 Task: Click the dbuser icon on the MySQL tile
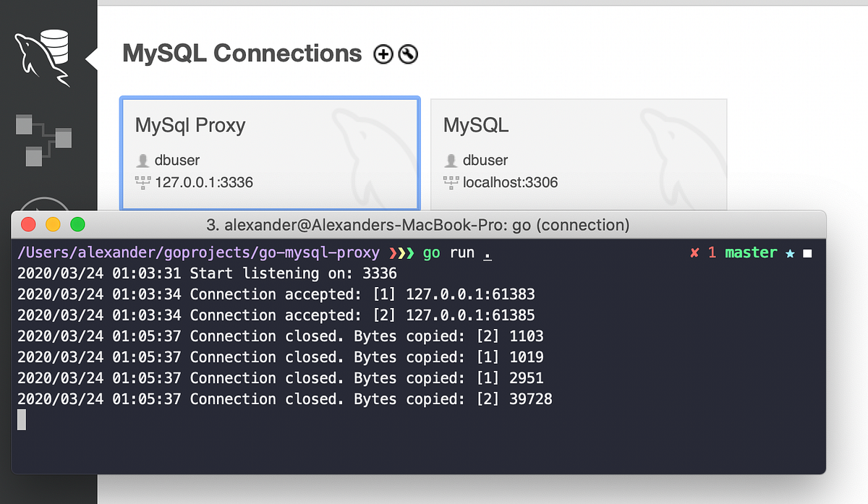(x=451, y=161)
